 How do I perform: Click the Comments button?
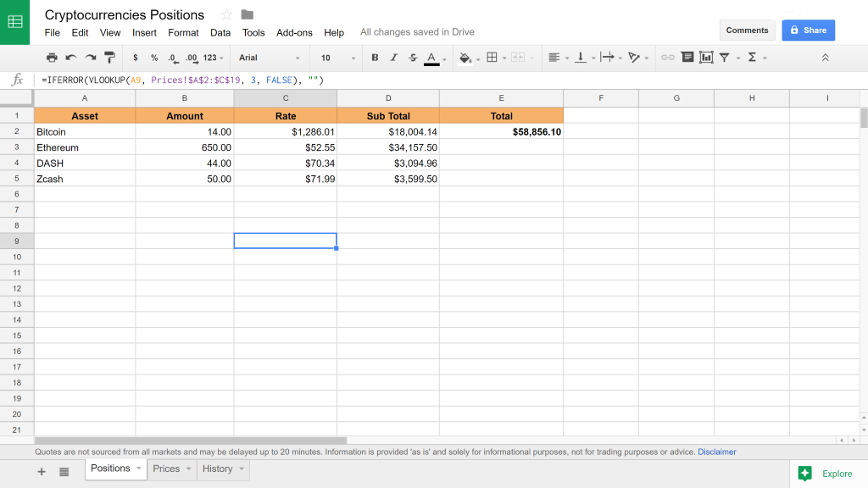(x=747, y=30)
